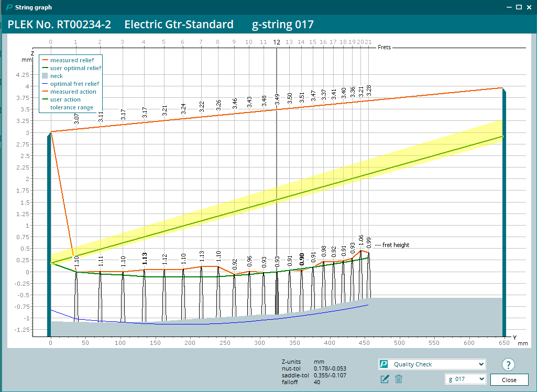Click the String graph window title
The width and height of the screenshot is (537, 392).
(34, 7)
